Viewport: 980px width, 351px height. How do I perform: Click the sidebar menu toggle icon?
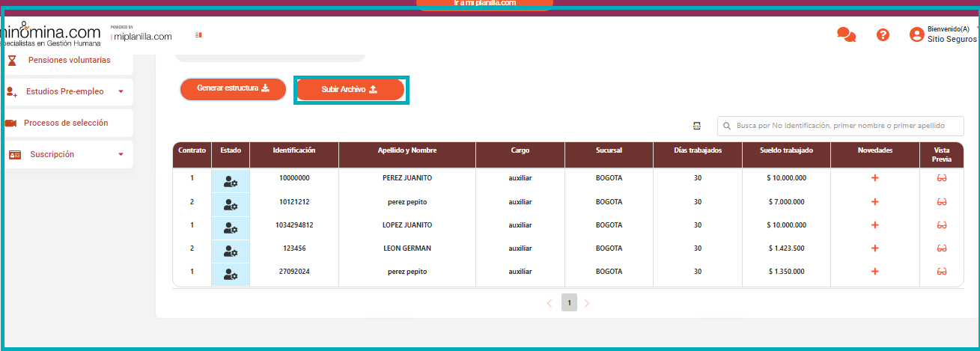(198, 34)
